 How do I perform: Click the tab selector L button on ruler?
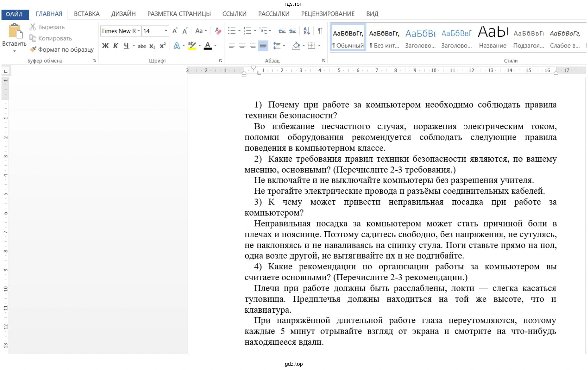click(5, 71)
